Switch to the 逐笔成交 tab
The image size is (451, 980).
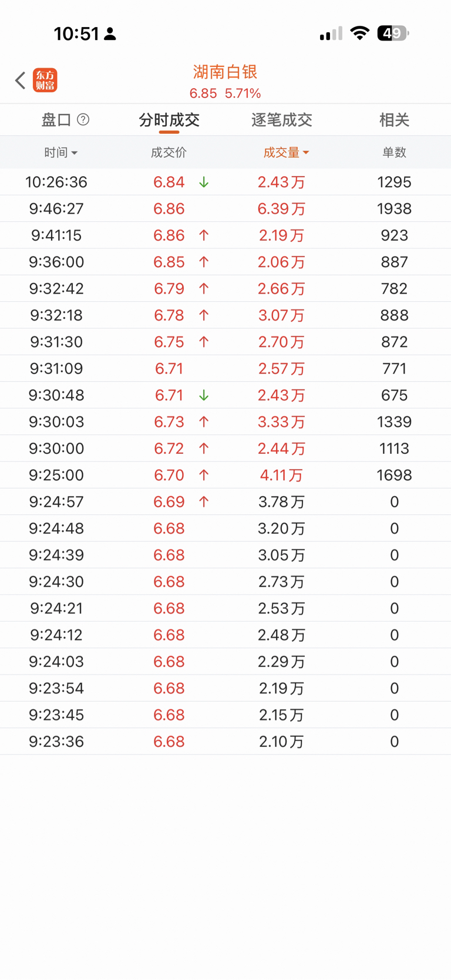281,120
